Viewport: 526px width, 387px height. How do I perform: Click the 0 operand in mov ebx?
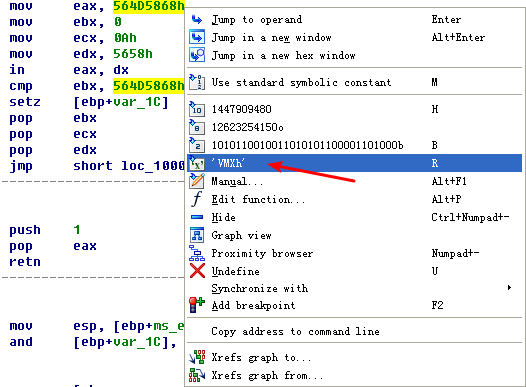117,22
